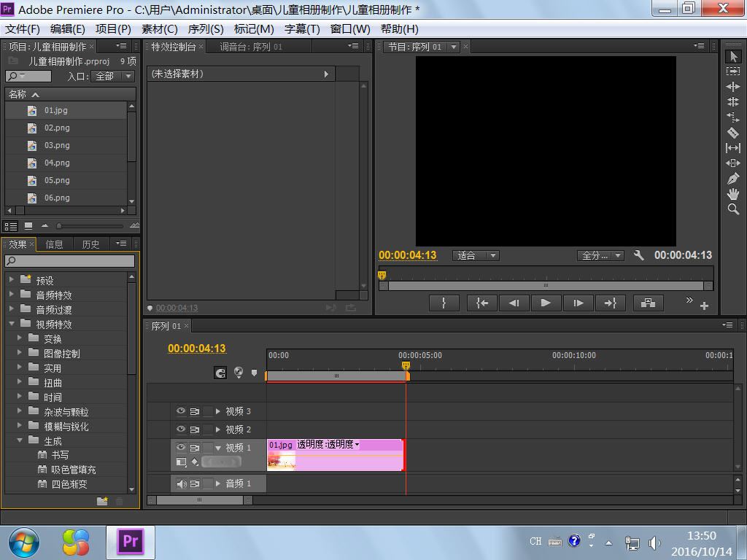
Task: Expand the 预设 effects folder
Action: [x=12, y=280]
